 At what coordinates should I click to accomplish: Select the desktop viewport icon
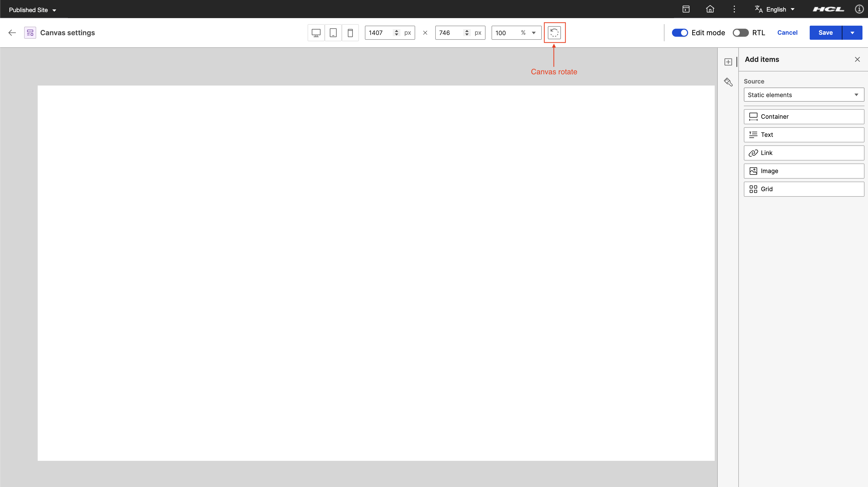click(x=316, y=33)
